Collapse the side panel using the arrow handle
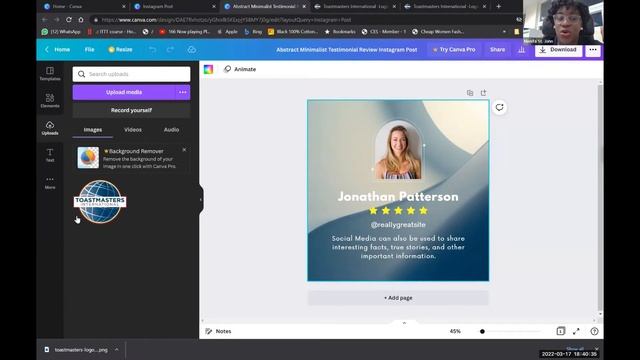Image resolution: width=640 pixels, height=360 pixels. pyautogui.click(x=200, y=200)
